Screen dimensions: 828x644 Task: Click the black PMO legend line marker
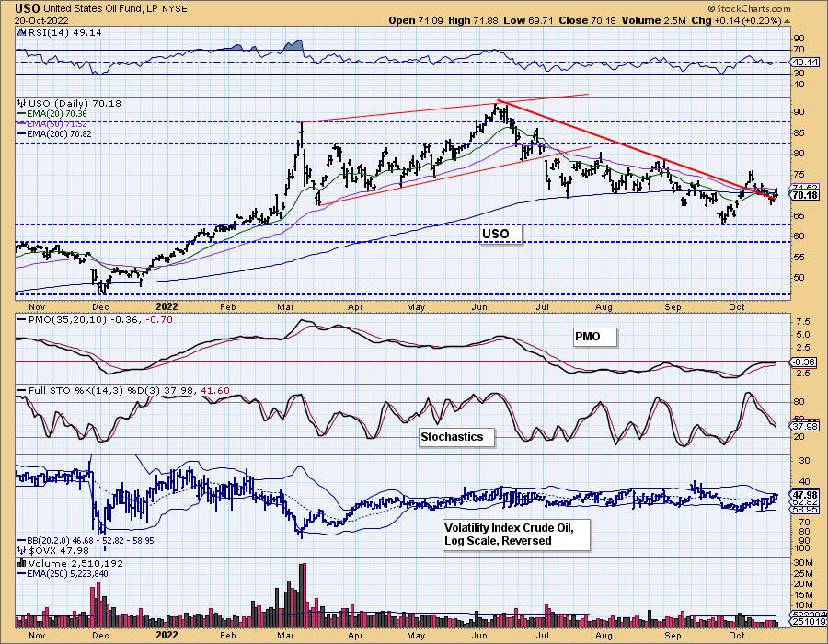(22, 320)
